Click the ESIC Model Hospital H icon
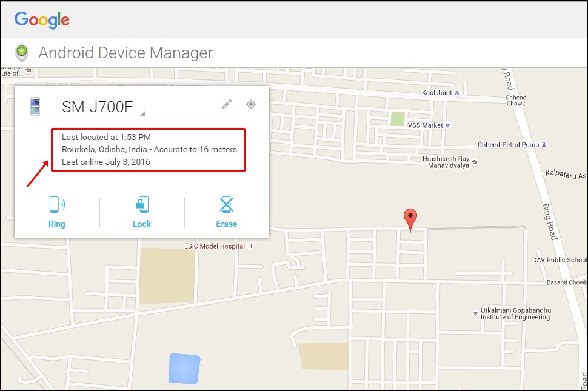Viewport: 588px width, 391px height. (250, 246)
